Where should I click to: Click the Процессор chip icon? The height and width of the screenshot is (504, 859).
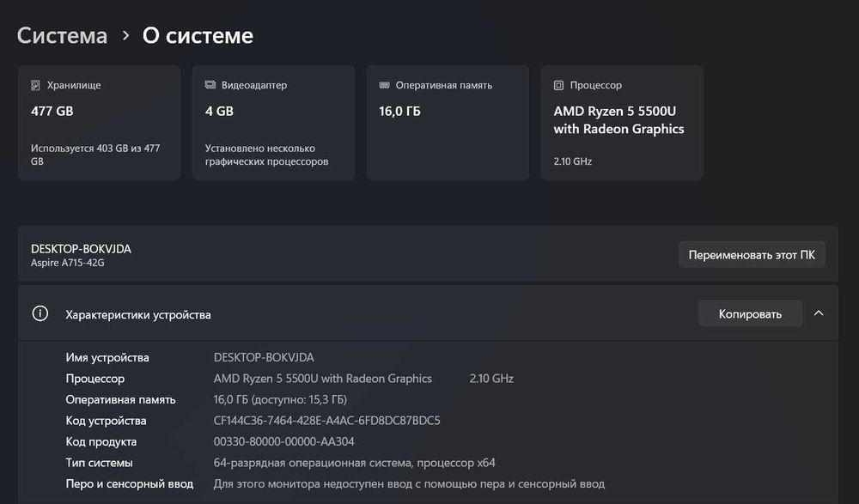tap(559, 86)
